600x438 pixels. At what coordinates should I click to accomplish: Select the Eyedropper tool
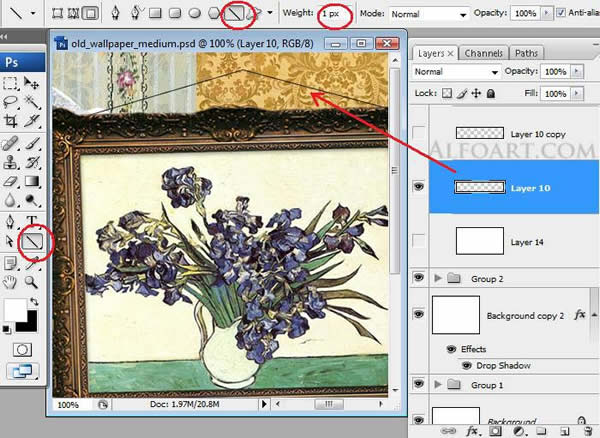coord(32,263)
